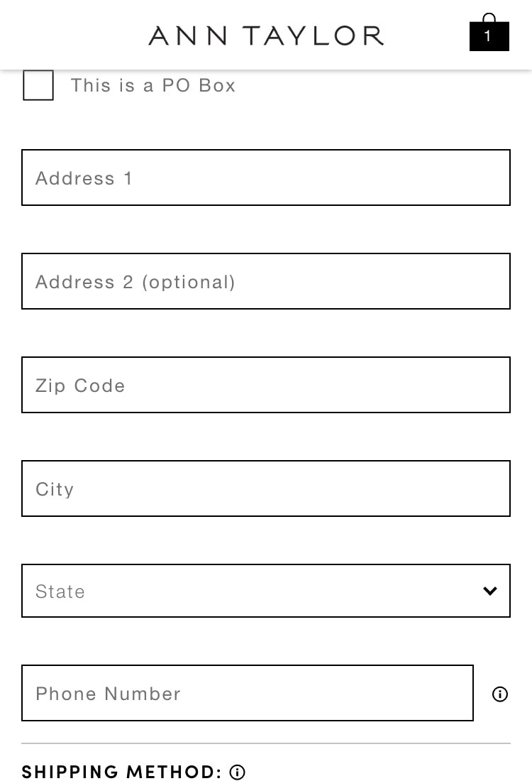Focus the Zip Code field
This screenshot has width=532, height=781.
pos(266,385)
